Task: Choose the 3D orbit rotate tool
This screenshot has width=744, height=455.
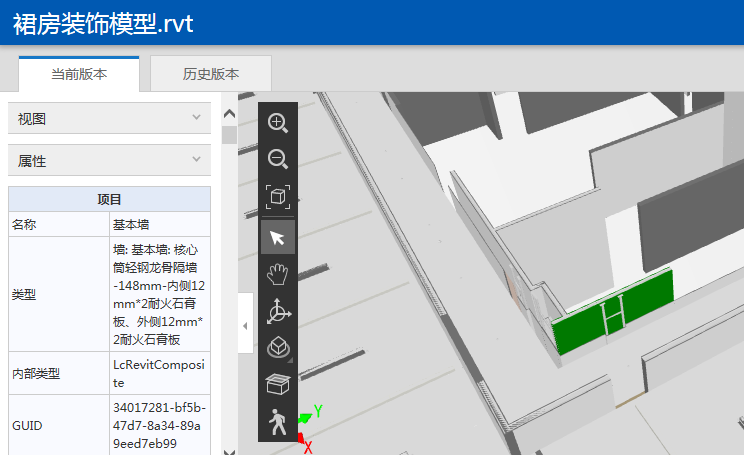Action: (x=278, y=312)
